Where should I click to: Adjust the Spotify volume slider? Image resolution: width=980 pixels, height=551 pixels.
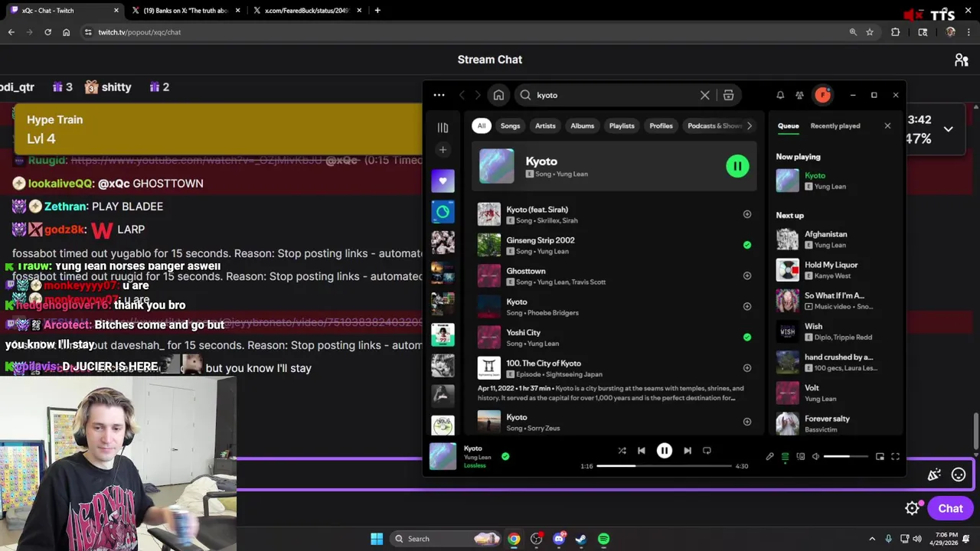(846, 457)
